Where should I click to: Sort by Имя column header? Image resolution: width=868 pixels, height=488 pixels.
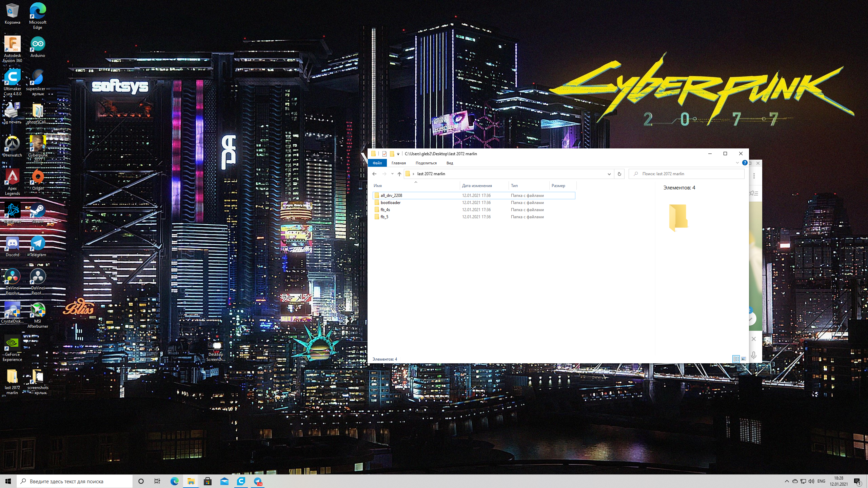click(x=416, y=186)
